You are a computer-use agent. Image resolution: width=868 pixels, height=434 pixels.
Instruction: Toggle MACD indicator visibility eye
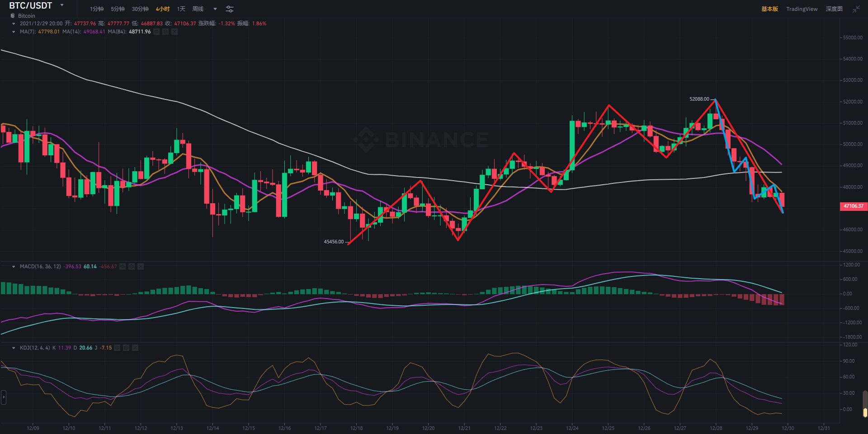(123, 266)
